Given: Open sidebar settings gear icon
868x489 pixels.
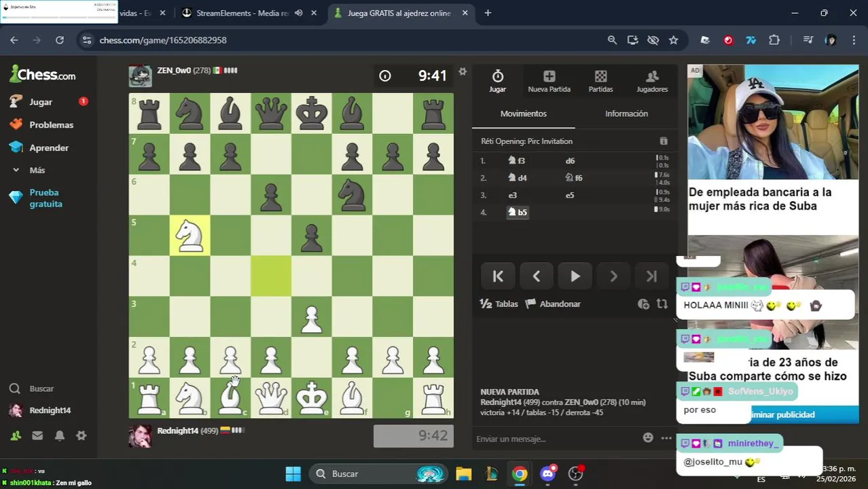Looking at the screenshot, I should (x=82, y=436).
